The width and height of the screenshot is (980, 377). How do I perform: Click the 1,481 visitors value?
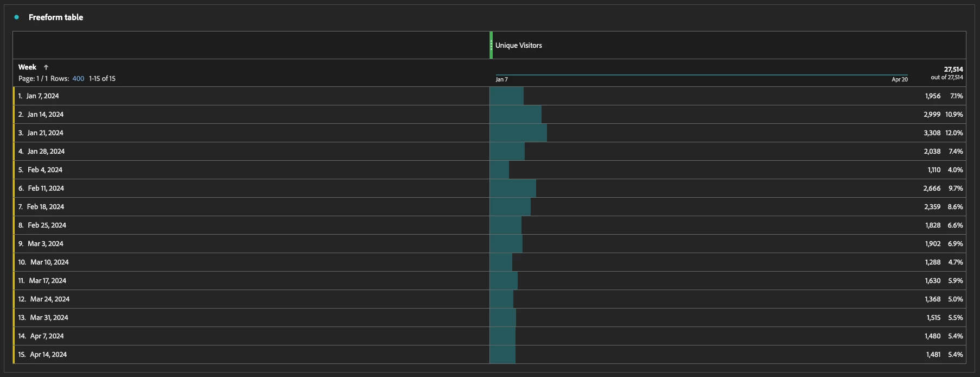(x=933, y=355)
